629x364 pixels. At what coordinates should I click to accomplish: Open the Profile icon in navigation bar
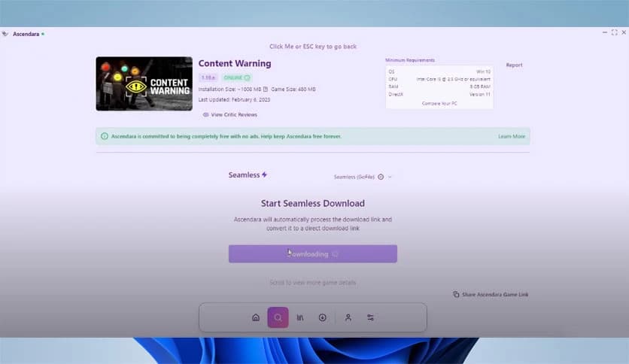(348, 317)
